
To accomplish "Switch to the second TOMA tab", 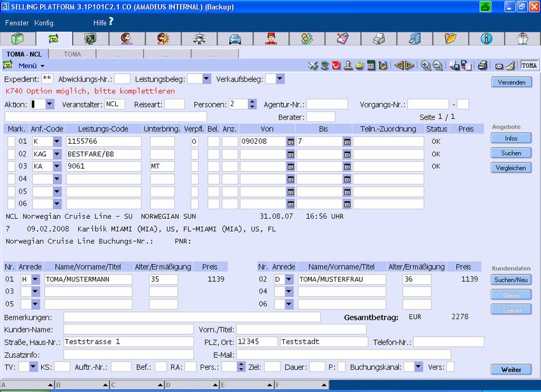I will pyautogui.click(x=72, y=54).
